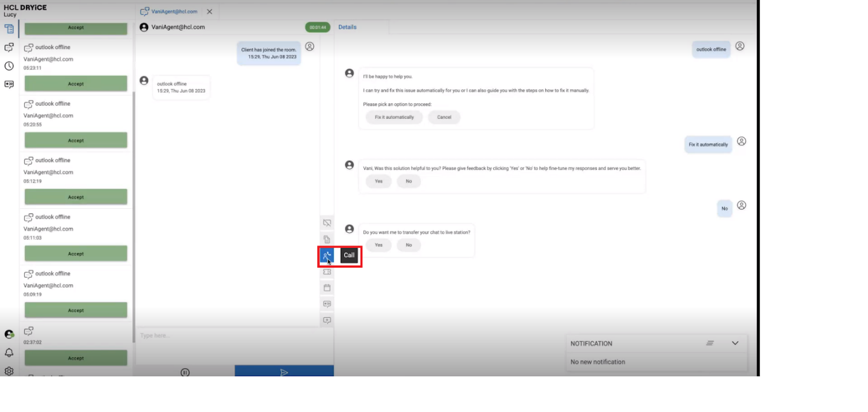868x412 pixels.
Task: Click the screen share off icon
Action: point(327,223)
